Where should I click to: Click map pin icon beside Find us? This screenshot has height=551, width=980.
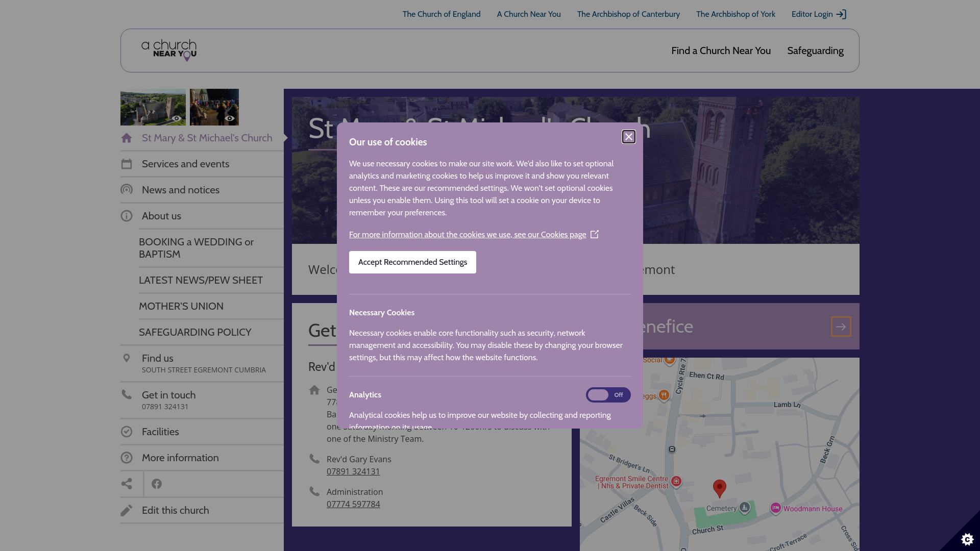[x=127, y=358]
